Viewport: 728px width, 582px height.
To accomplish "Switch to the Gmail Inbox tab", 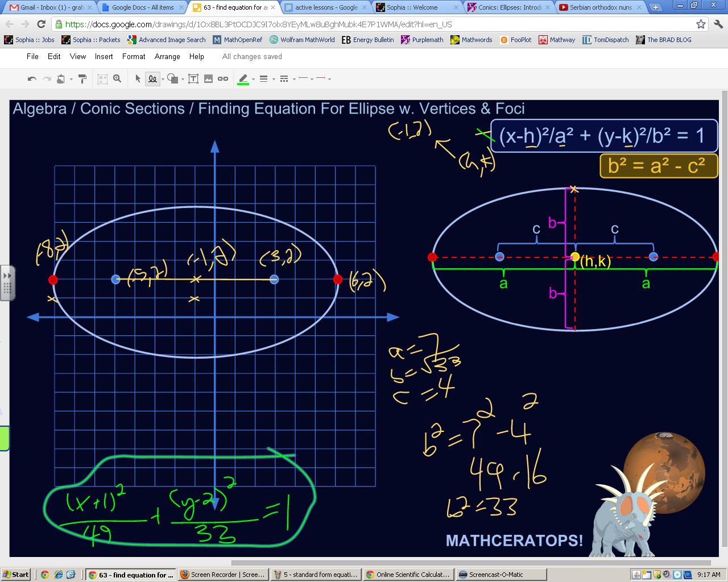I will coord(50,7).
